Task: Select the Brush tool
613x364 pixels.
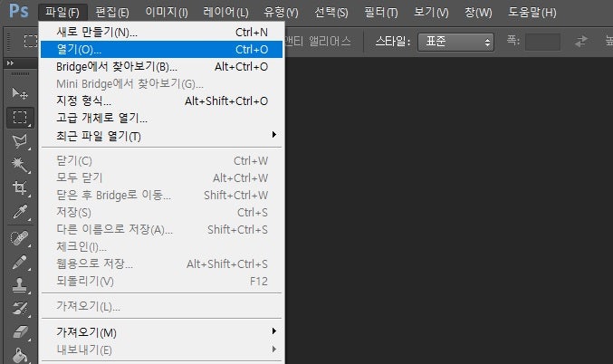Action: pyautogui.click(x=20, y=262)
